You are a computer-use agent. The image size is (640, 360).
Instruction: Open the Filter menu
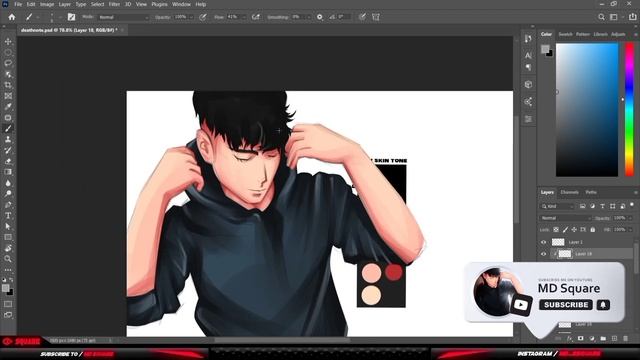click(114, 4)
